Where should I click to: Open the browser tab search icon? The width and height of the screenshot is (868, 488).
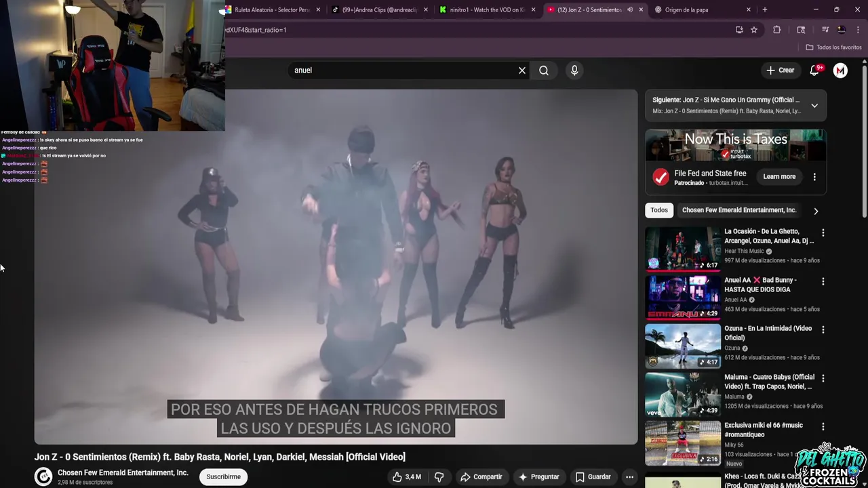click(x=801, y=30)
